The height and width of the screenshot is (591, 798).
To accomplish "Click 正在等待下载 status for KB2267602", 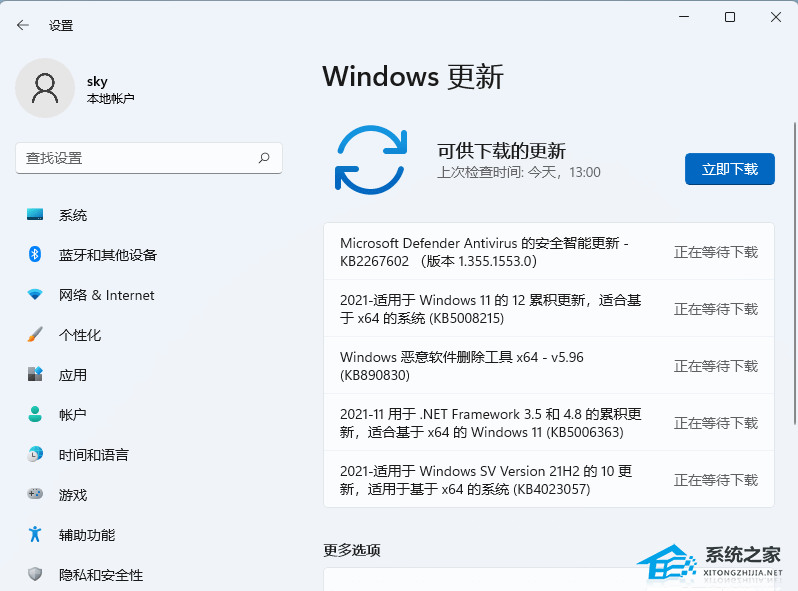I will pos(716,252).
